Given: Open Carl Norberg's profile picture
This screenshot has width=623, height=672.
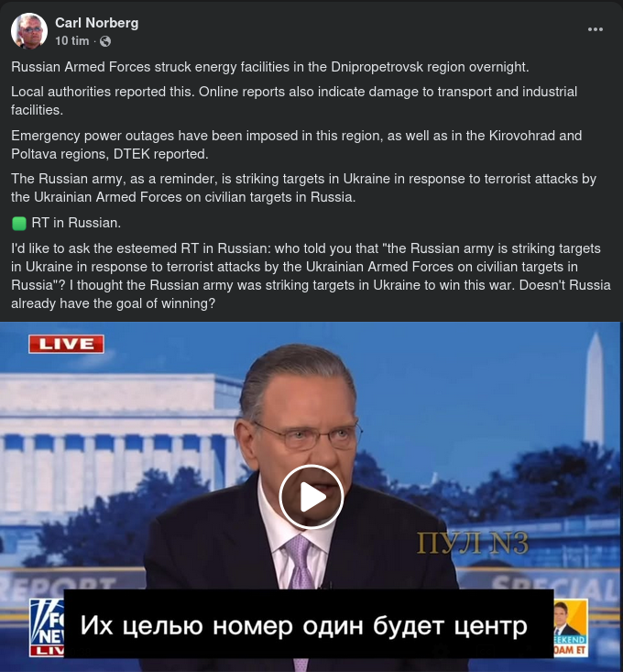Looking at the screenshot, I should pyautogui.click(x=29, y=31).
